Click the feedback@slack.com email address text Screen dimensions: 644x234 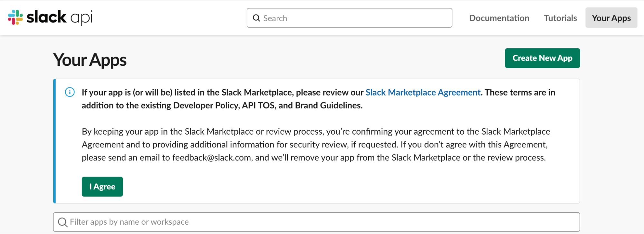pyautogui.click(x=212, y=158)
